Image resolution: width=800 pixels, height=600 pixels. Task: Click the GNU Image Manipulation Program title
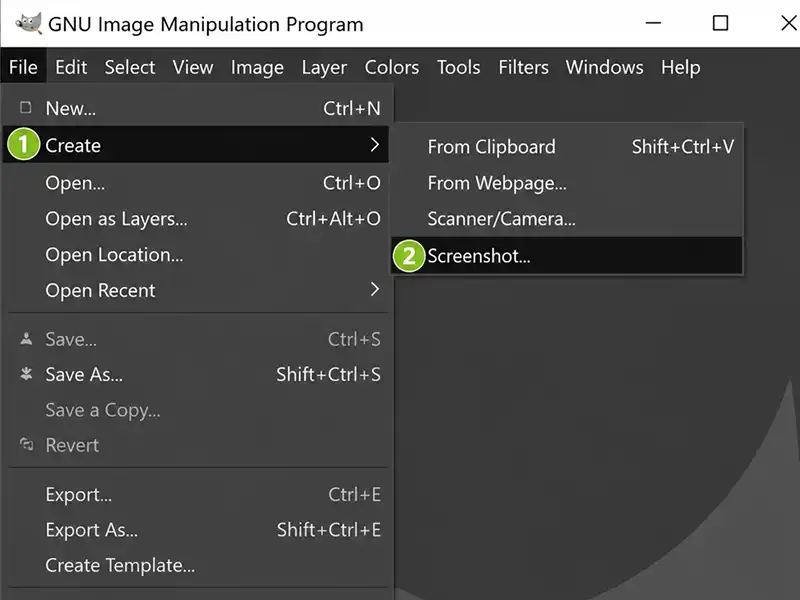pos(206,24)
